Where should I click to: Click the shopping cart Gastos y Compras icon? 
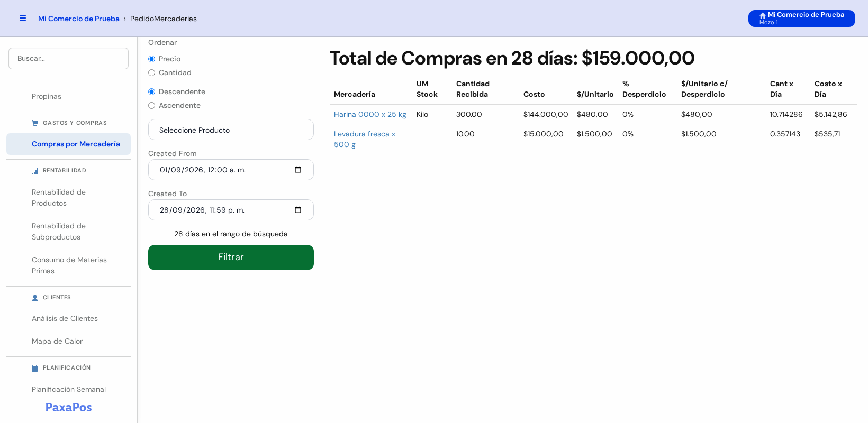(35, 123)
